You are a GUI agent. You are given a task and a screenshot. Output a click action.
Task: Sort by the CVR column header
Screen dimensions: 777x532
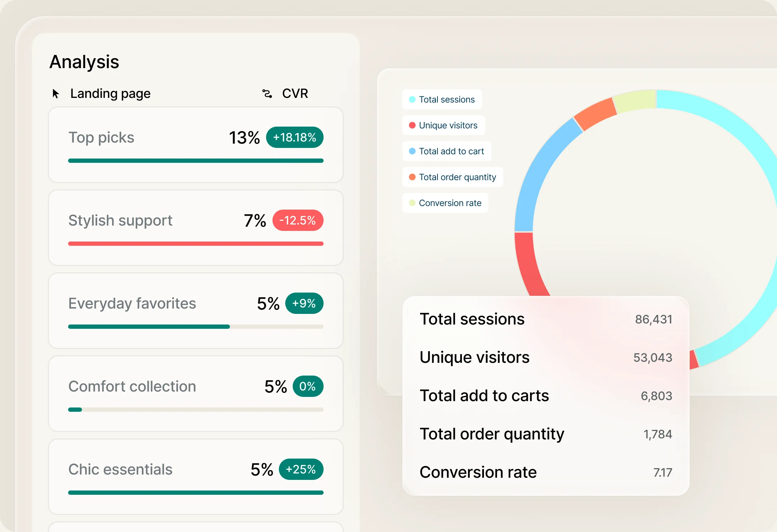click(295, 94)
